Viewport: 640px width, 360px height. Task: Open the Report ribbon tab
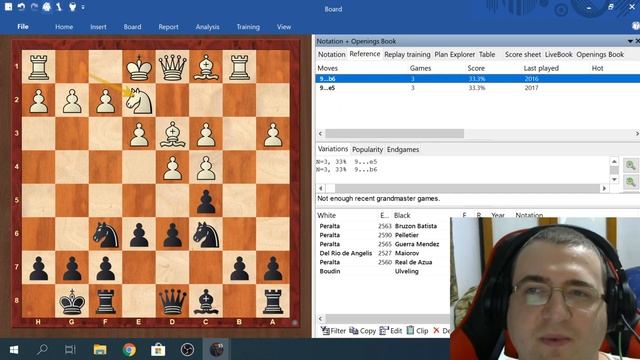coord(168,27)
